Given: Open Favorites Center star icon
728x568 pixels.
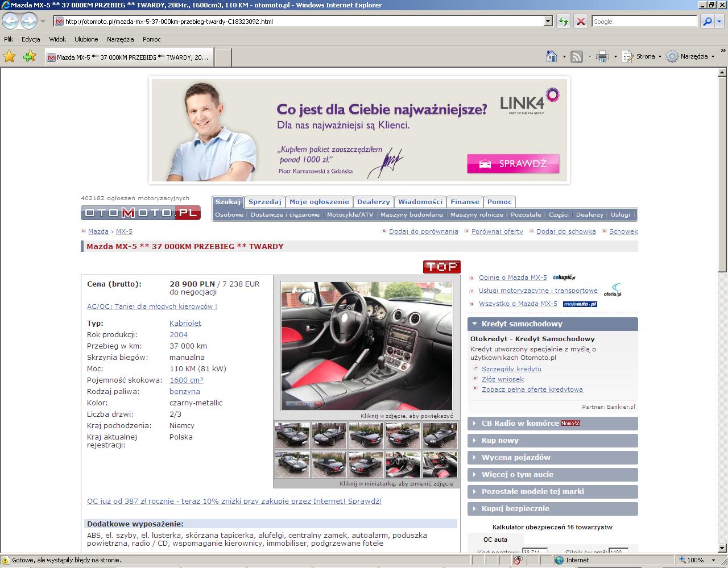Looking at the screenshot, I should point(10,56).
